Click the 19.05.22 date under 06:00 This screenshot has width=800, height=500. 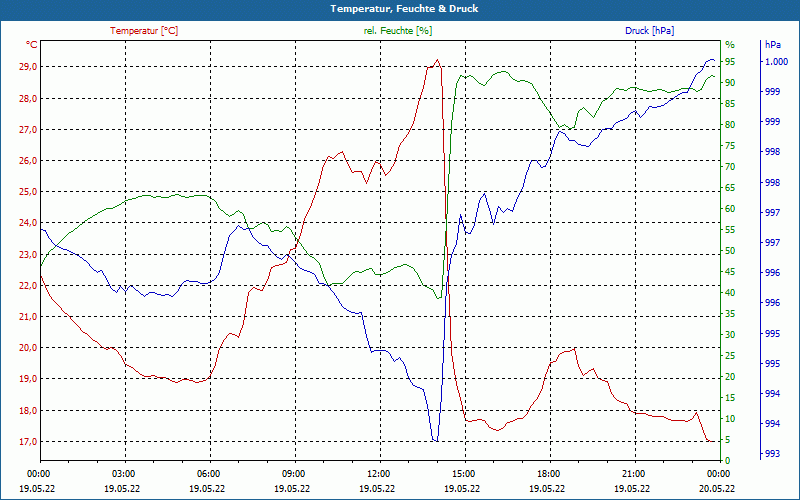[x=207, y=489]
